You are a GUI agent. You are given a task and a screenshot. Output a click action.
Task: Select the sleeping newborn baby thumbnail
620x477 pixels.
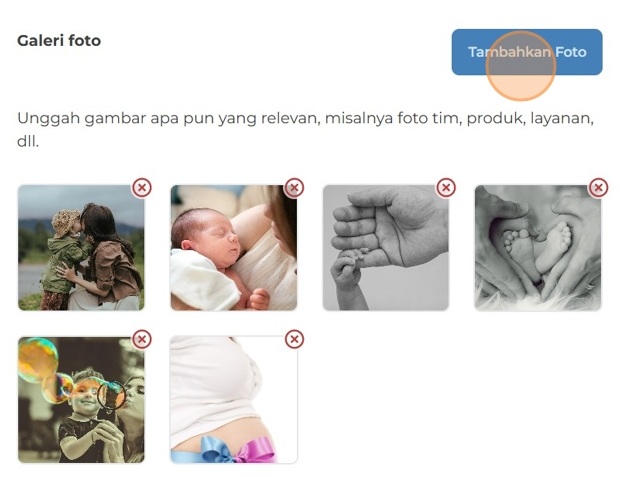click(234, 248)
